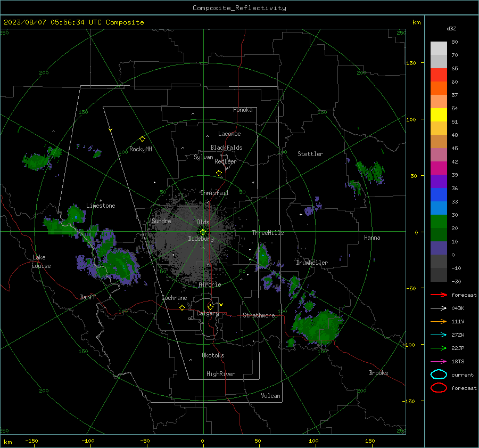479x448 pixels.
Task: Select the Airdrie label
Action: pyautogui.click(x=210, y=284)
